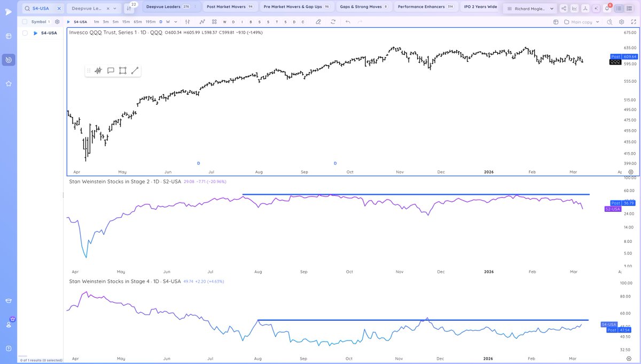
Task: Open notifications bell icon
Action: coord(607,9)
